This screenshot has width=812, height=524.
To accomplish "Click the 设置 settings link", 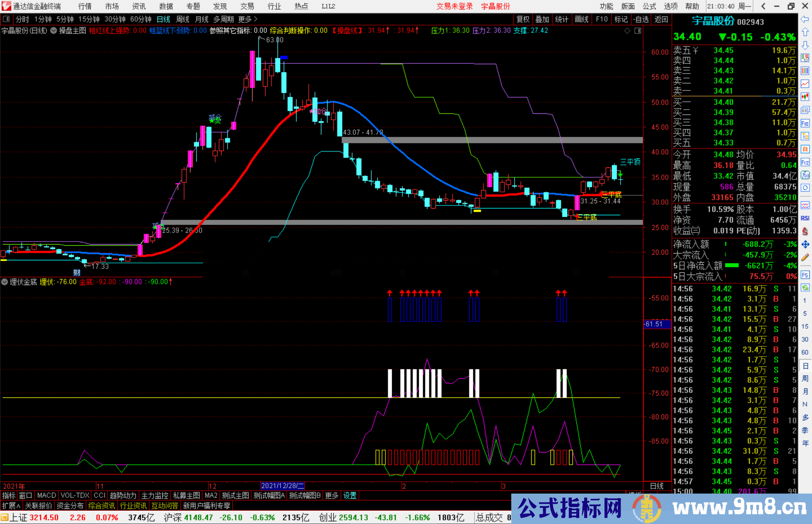I will pos(350,495).
